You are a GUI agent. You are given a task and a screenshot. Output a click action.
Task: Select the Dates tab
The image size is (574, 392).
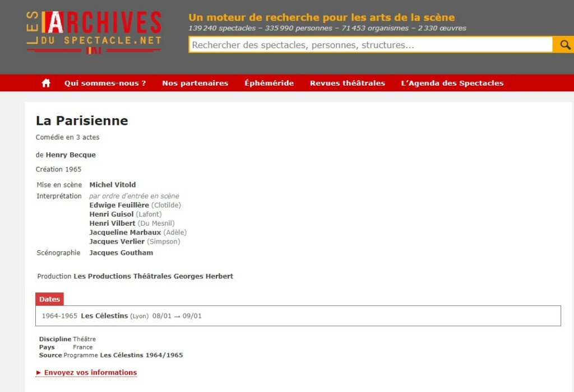click(49, 299)
